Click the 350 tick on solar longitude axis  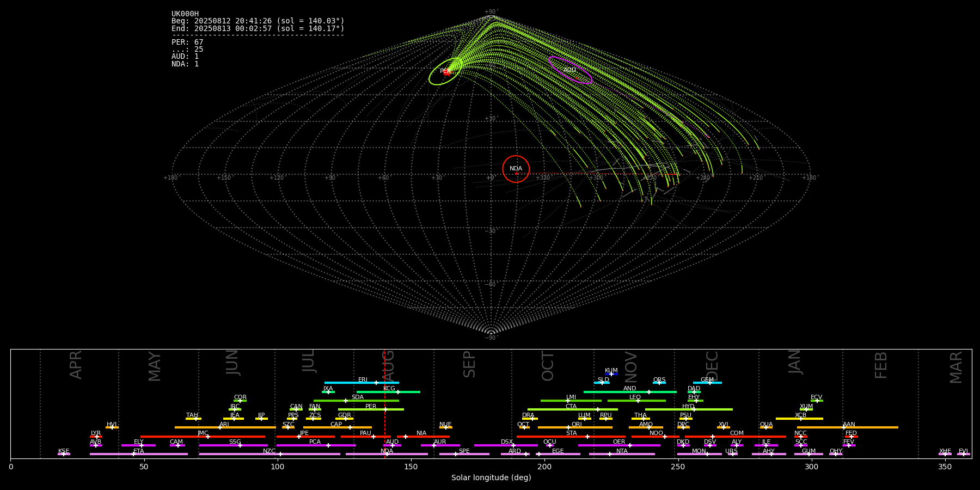point(945,467)
